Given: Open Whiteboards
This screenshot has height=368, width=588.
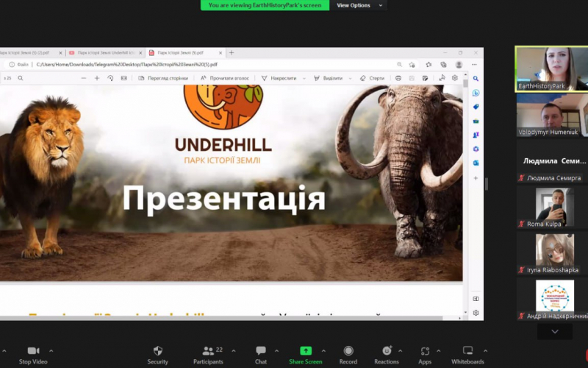Looking at the screenshot, I should pyautogui.click(x=467, y=355).
